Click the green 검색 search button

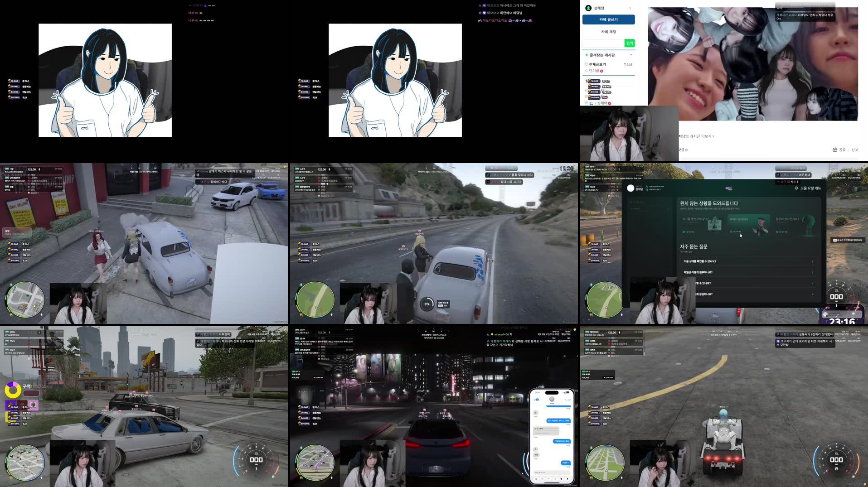click(629, 43)
